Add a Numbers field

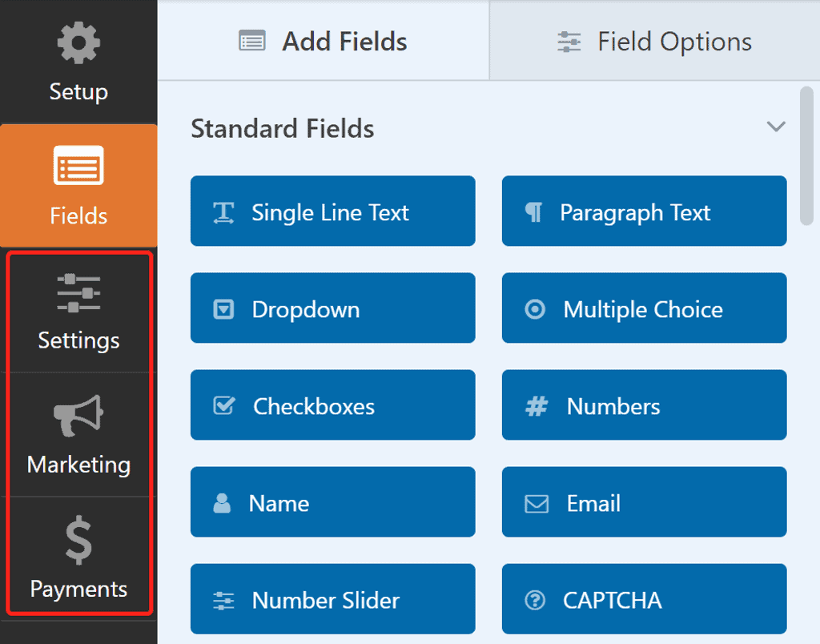coord(644,406)
